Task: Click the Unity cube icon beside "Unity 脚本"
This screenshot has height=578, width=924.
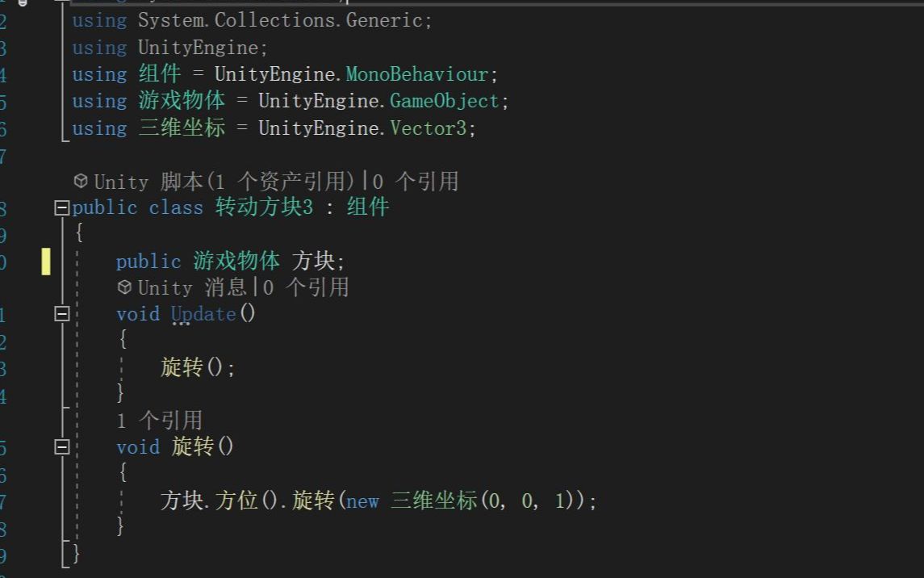Action: click(x=80, y=181)
